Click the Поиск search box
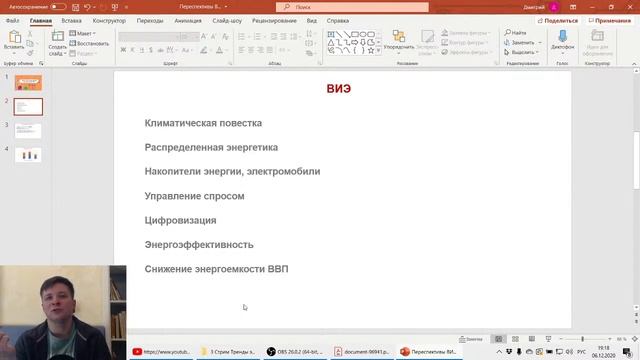The height and width of the screenshot is (360, 640). pyautogui.click(x=352, y=7)
